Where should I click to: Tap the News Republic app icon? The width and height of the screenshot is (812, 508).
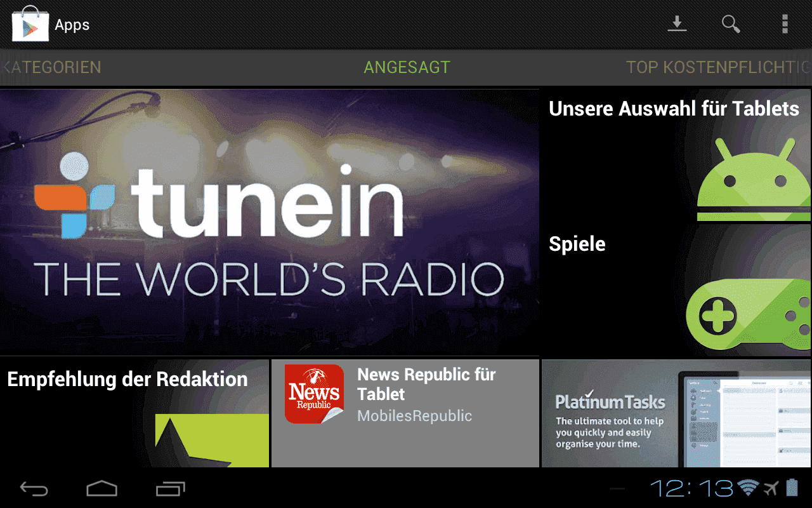coord(314,394)
